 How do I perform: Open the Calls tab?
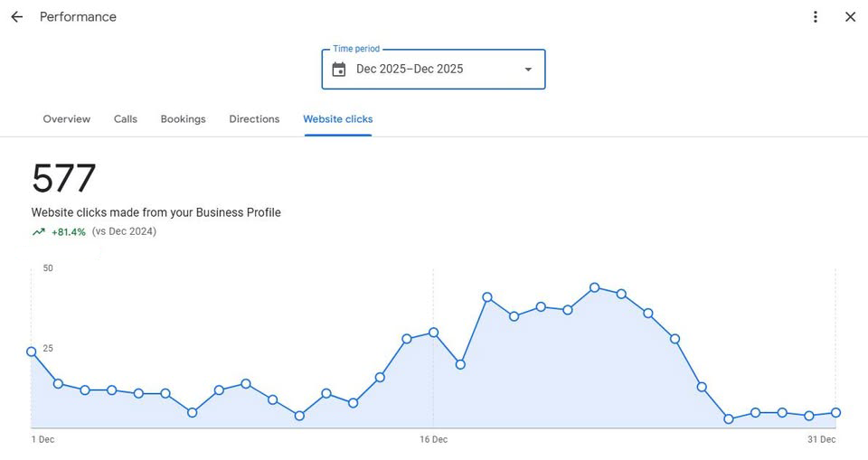point(126,119)
